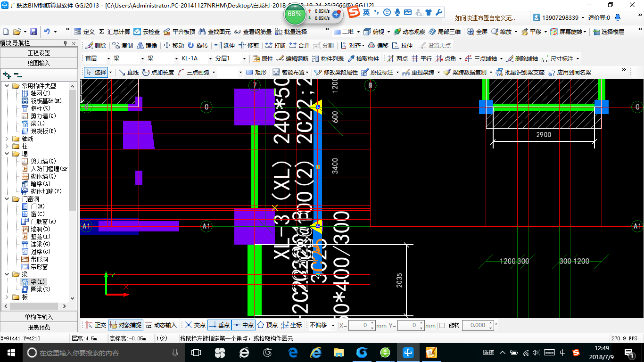Click 拾取构件 pick component eyedropper
Image resolution: width=644 pixels, height=362 pixels.
pyautogui.click(x=363, y=58)
